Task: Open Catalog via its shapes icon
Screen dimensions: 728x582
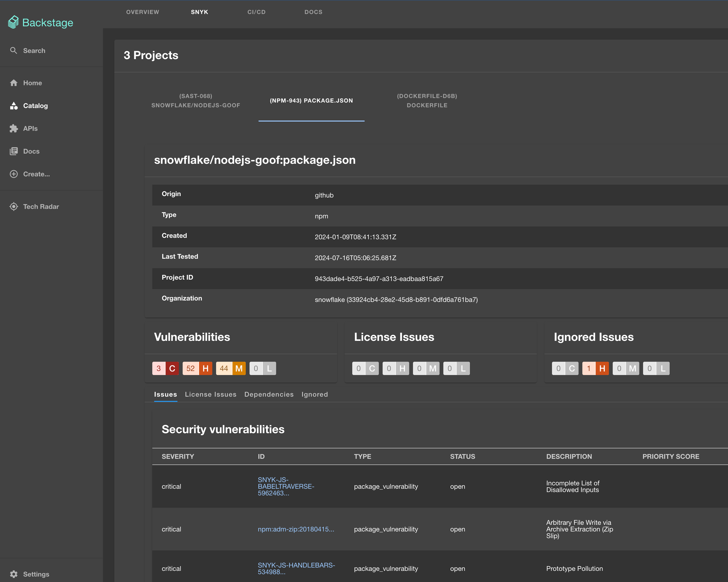Action: (x=14, y=106)
